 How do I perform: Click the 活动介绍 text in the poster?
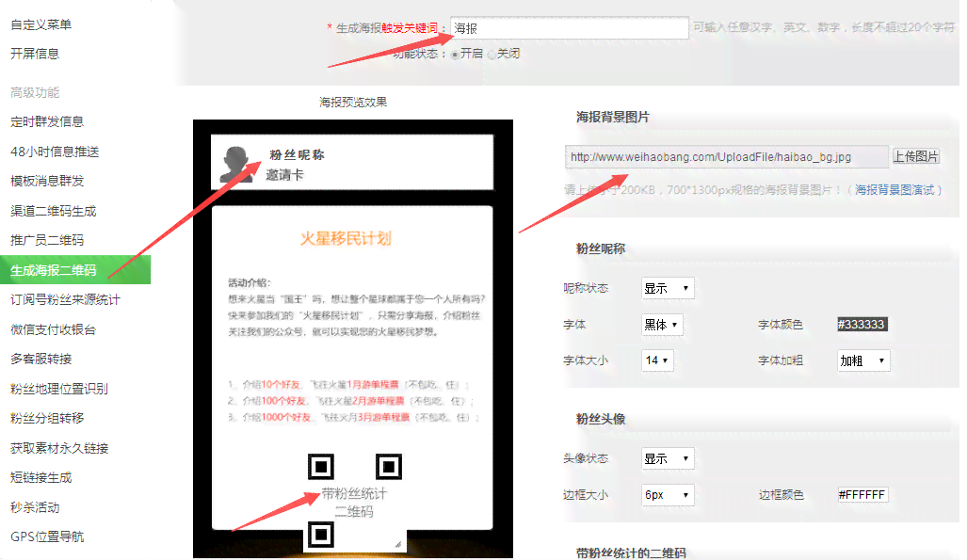250,282
